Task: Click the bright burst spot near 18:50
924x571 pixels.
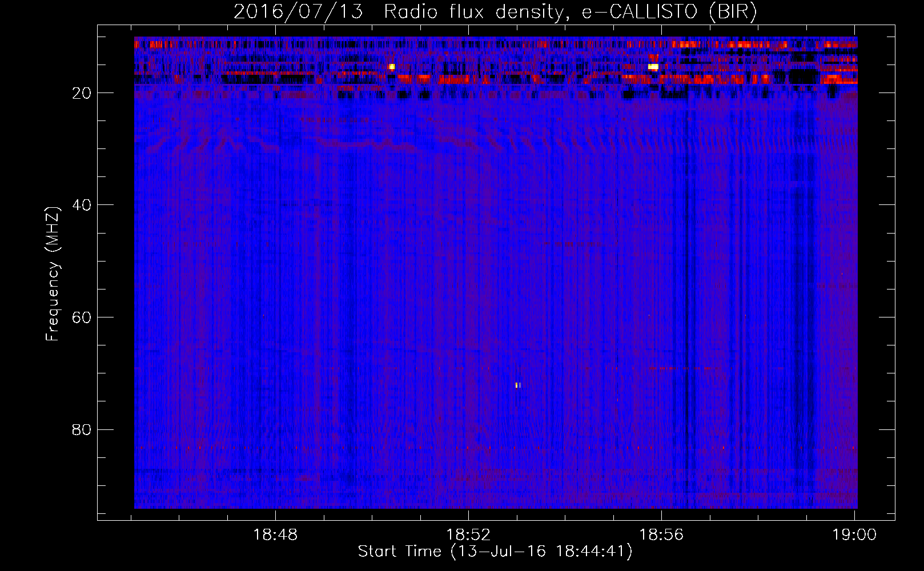Action: point(392,67)
